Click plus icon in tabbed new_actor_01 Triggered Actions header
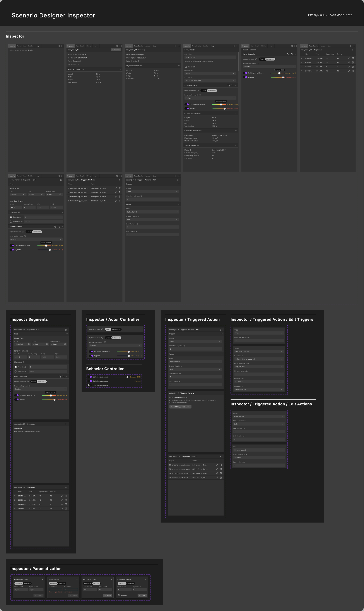 (120, 180)
